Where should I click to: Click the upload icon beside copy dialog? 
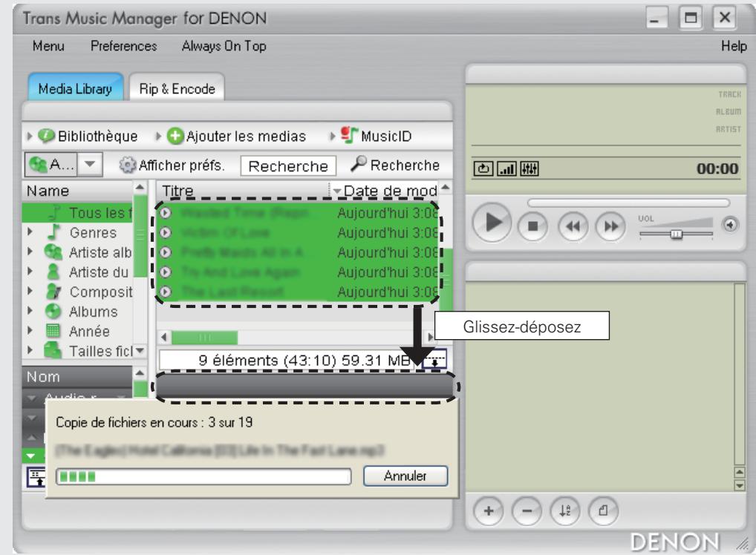tap(36, 477)
